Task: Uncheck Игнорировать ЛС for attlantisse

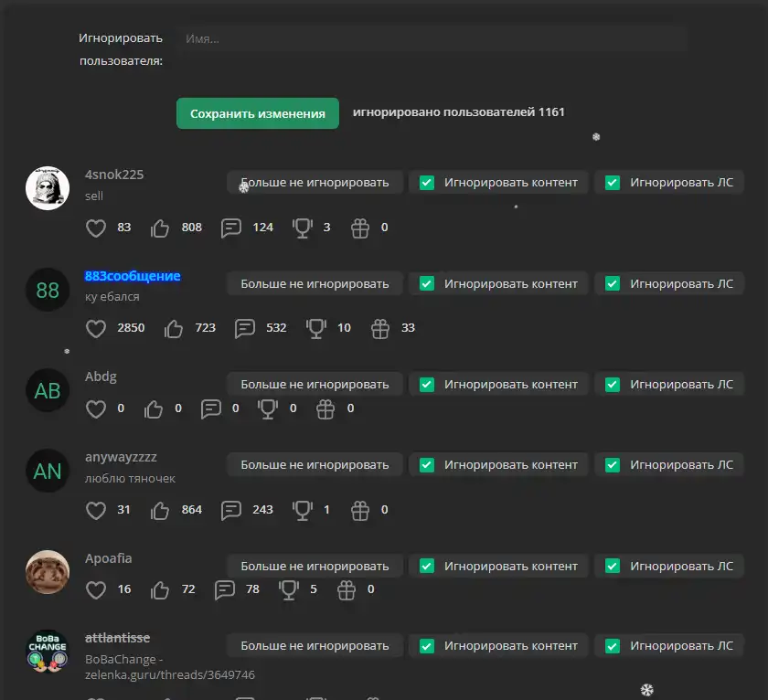Action: pos(613,646)
